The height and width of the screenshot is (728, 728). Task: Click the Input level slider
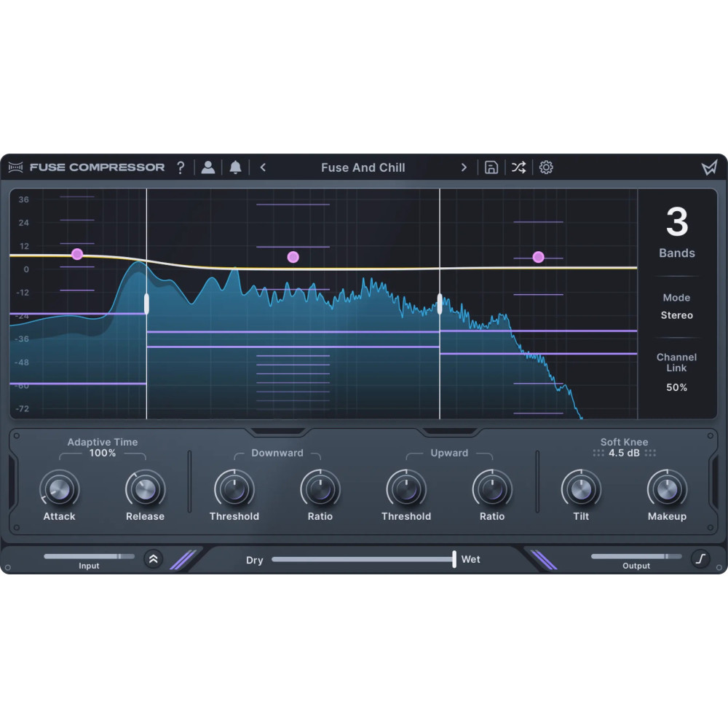pos(89,556)
